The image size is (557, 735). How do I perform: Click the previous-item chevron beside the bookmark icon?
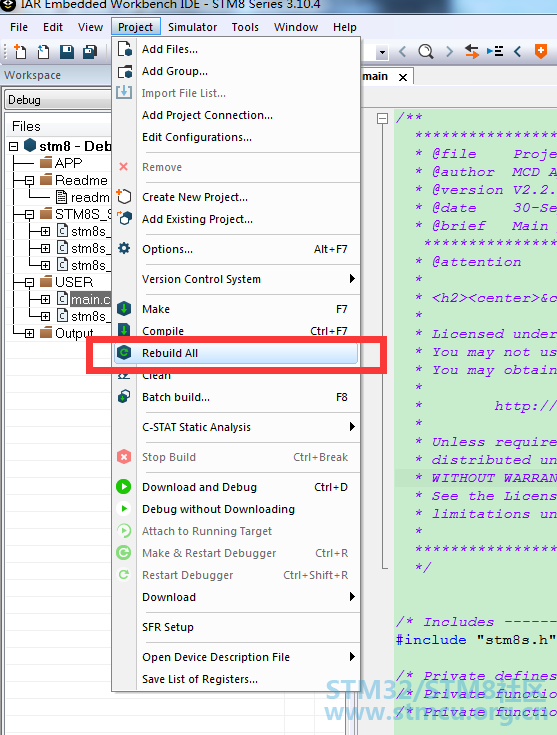(x=518, y=51)
